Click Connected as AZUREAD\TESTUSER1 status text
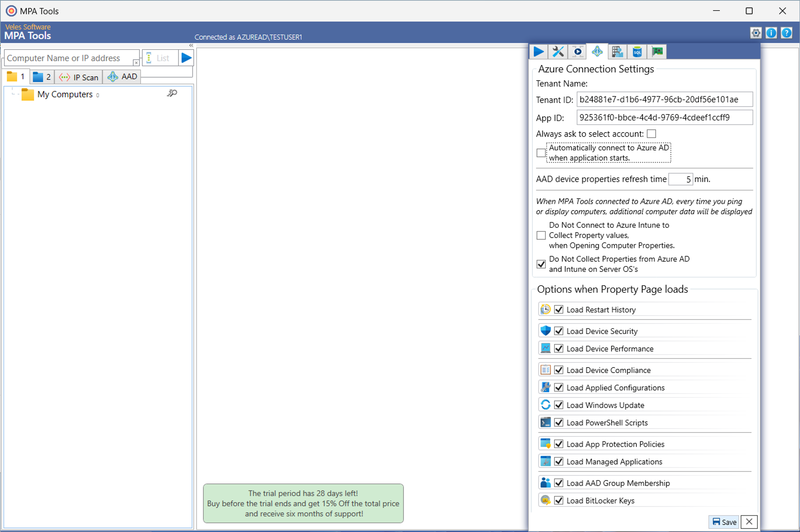The image size is (800, 532). [248, 37]
